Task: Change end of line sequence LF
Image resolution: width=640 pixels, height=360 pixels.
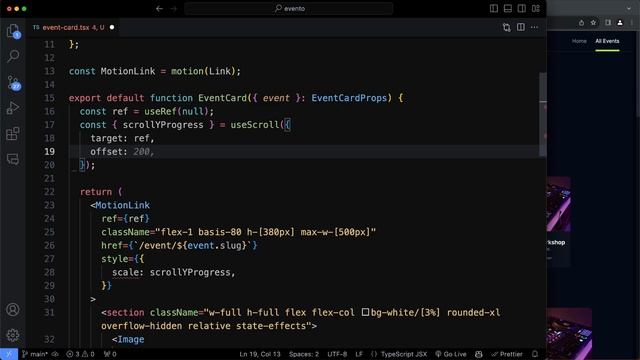Action: (359, 354)
